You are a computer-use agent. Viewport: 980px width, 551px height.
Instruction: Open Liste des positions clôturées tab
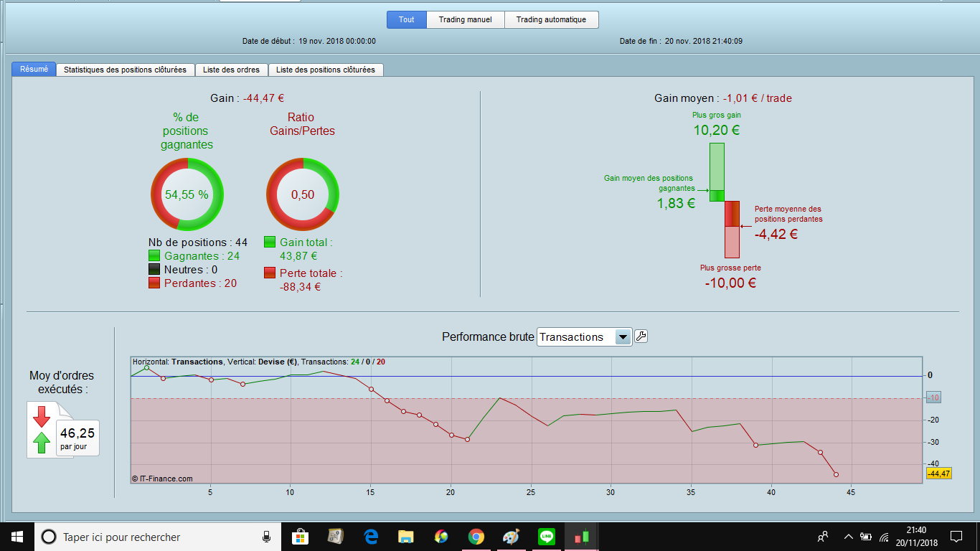[326, 70]
